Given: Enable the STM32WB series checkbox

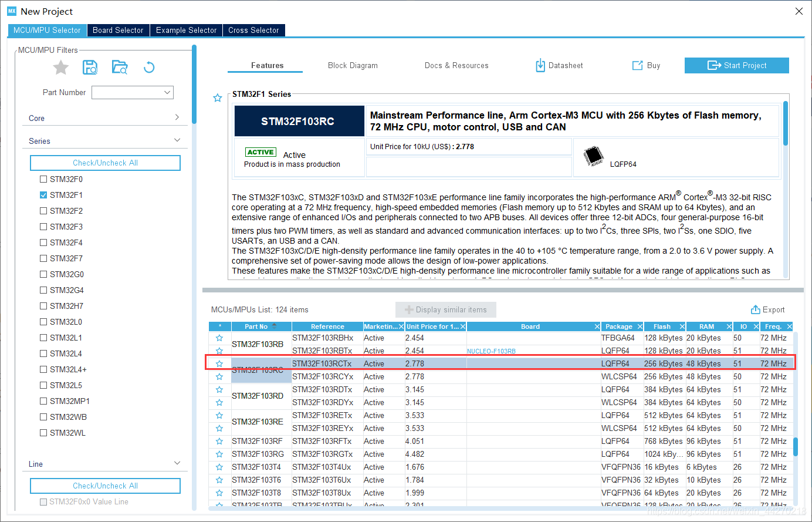Looking at the screenshot, I should pyautogui.click(x=43, y=417).
